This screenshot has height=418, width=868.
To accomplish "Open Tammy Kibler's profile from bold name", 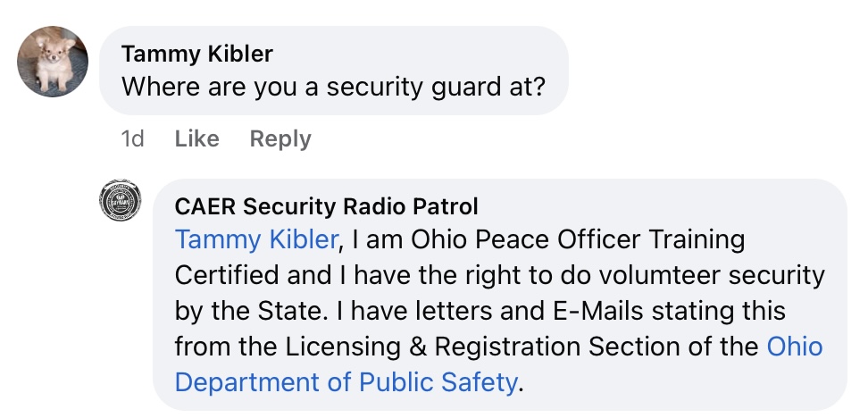I will pos(197,54).
